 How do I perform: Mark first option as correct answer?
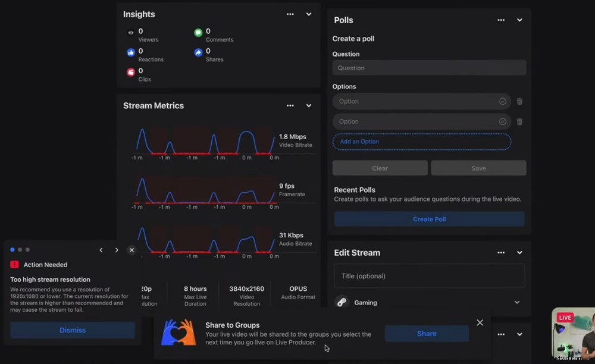coord(503,102)
